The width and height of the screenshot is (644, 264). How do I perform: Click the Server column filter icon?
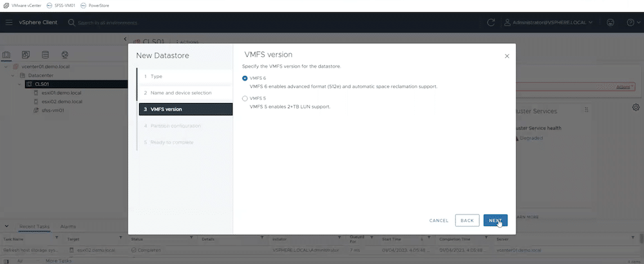coord(633,238)
